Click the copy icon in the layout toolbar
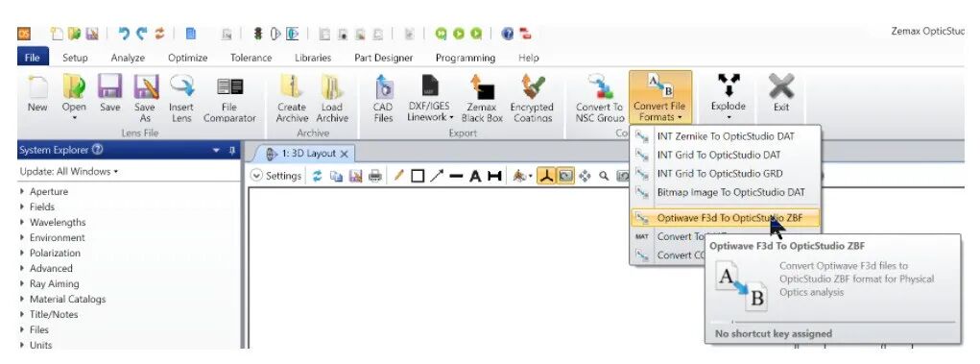Screen dimensions: 980x364 point(336,176)
